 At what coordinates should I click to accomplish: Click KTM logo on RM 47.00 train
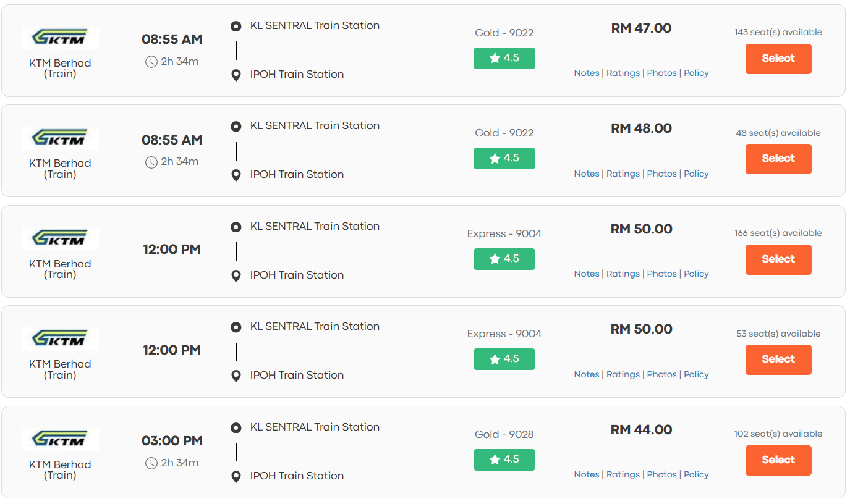60,38
